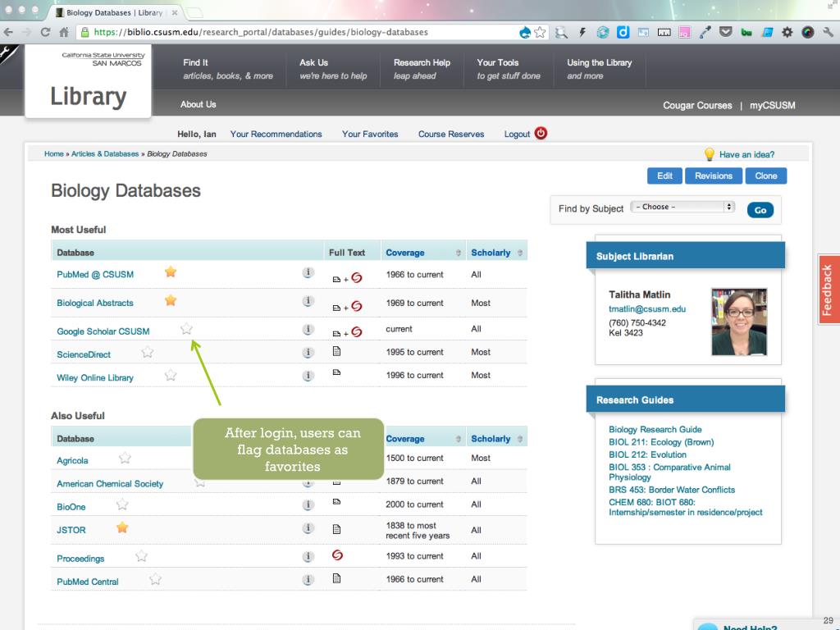Click the info icon for PubMed @ CSUSM

point(308,273)
